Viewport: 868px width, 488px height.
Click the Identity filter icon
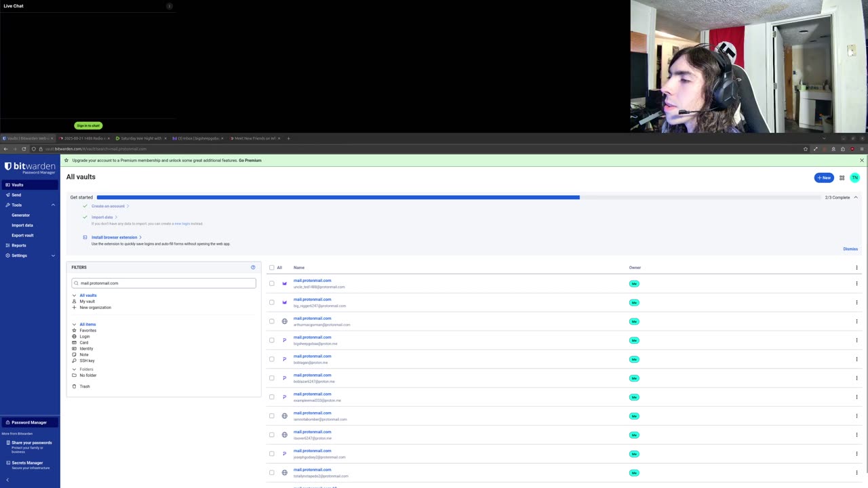click(x=75, y=348)
